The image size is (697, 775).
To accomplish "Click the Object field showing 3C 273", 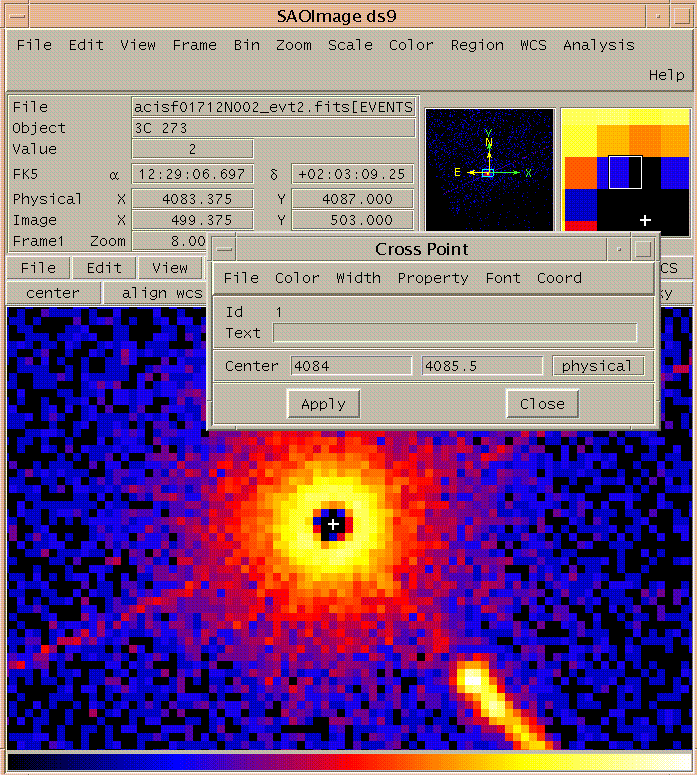I will tap(273, 128).
